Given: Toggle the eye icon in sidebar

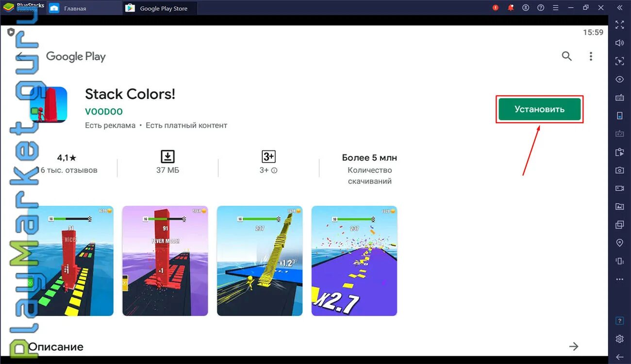Looking at the screenshot, I should 619,79.
